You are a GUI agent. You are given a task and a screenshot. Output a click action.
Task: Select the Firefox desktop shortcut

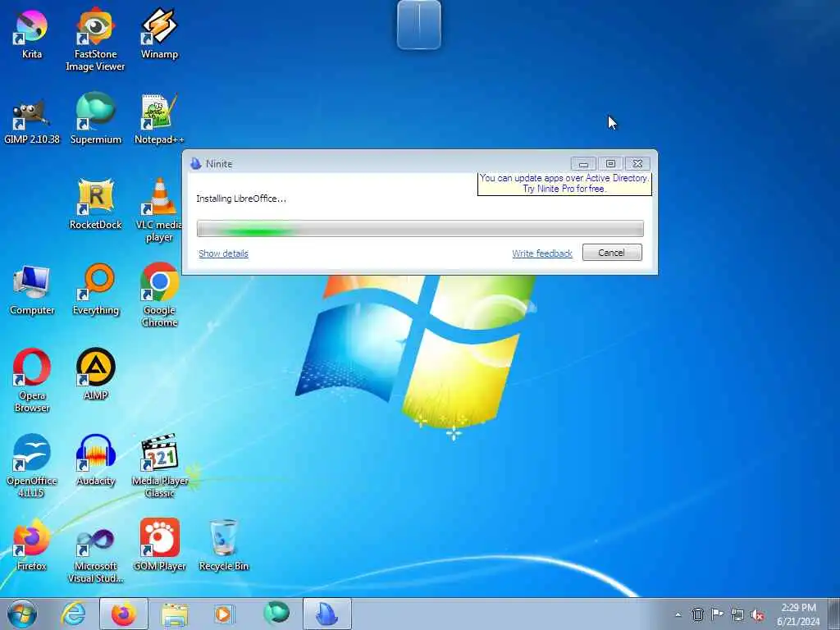click(x=32, y=545)
